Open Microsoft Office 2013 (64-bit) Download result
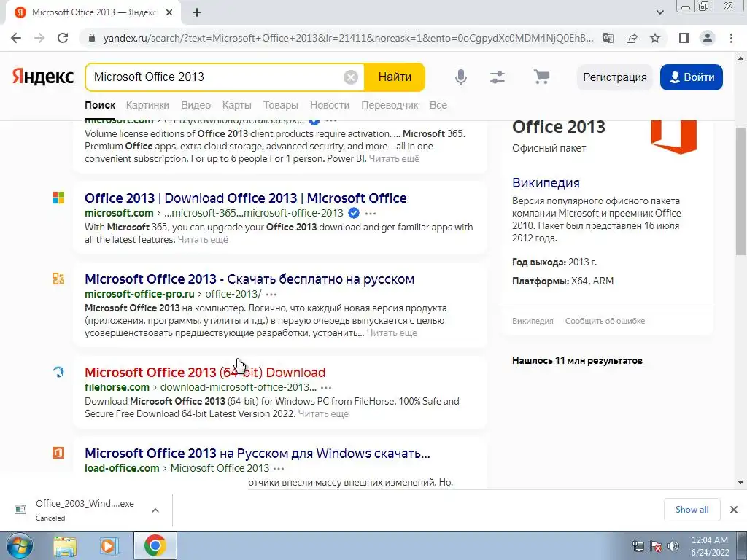The height and width of the screenshot is (560, 747). pos(205,373)
